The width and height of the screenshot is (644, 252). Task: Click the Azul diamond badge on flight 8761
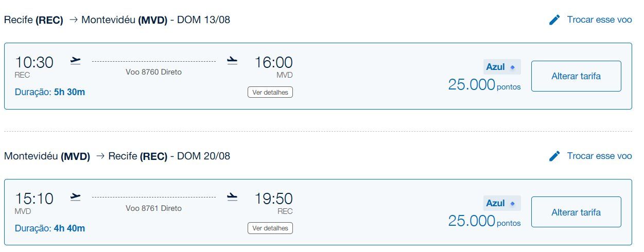tap(502, 203)
